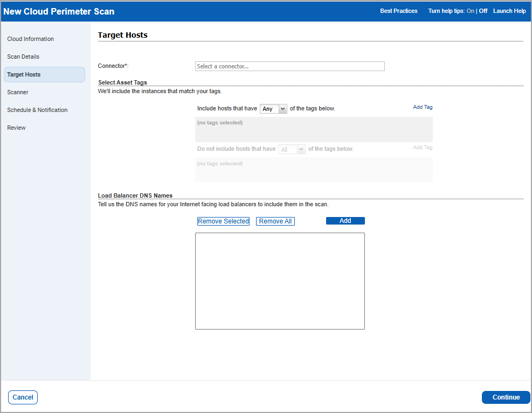Click Add Tag for excluded hosts

click(x=423, y=148)
